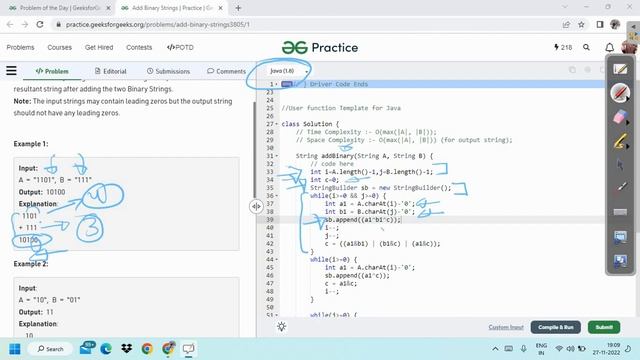Expand highlighter tool options arrow

click(627, 146)
